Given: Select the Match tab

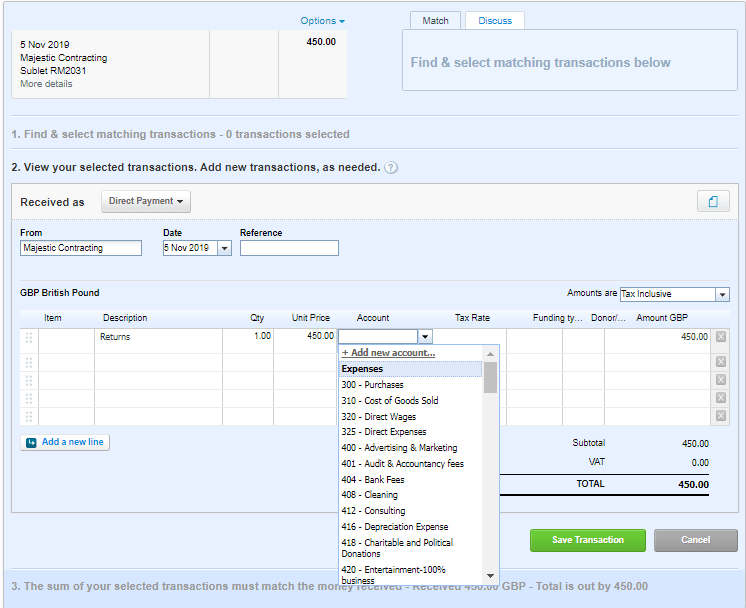Looking at the screenshot, I should click(435, 21).
